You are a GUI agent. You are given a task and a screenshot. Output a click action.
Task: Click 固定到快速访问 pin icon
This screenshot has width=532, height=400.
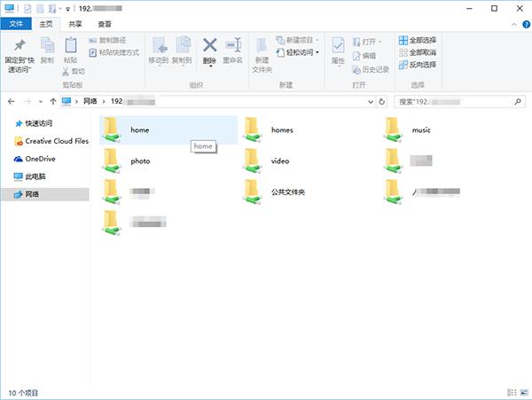click(x=20, y=46)
